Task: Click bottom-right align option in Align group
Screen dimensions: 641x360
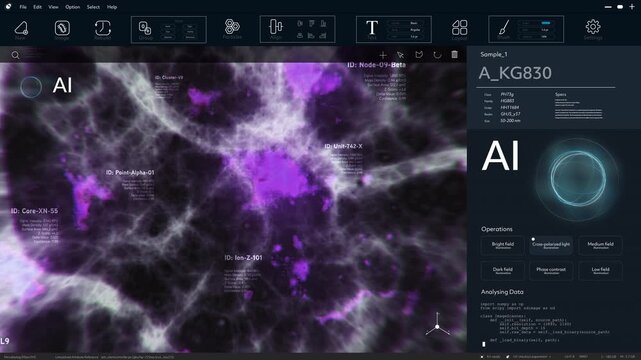Action: pos(323,36)
